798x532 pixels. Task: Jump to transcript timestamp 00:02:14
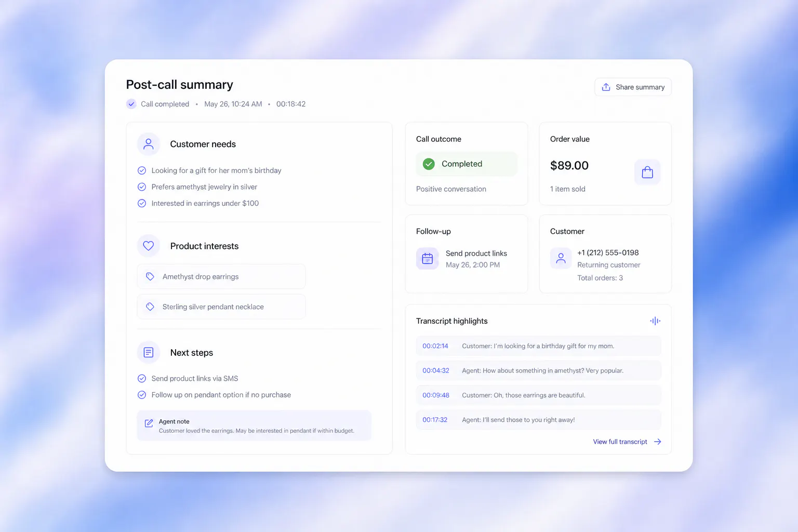pyautogui.click(x=435, y=346)
